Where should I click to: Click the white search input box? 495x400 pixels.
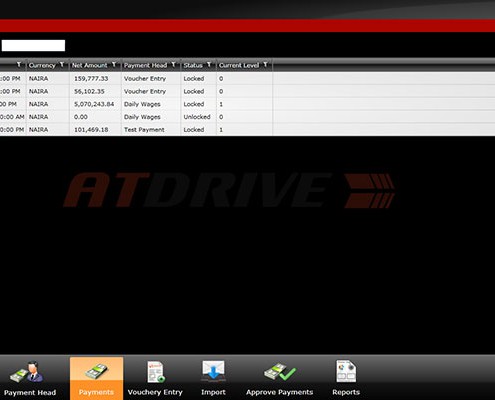(33, 46)
